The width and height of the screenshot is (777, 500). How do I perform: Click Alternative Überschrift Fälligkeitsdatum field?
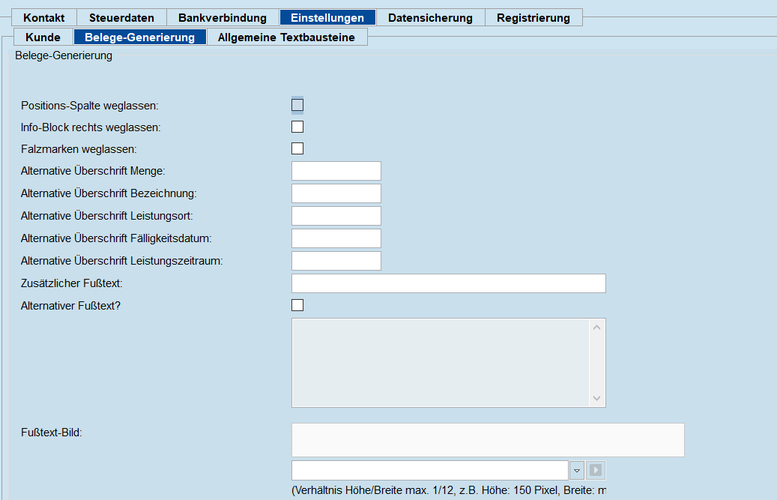coord(336,238)
